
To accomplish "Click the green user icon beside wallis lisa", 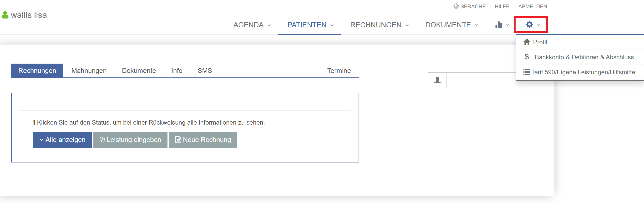I will [x=5, y=15].
